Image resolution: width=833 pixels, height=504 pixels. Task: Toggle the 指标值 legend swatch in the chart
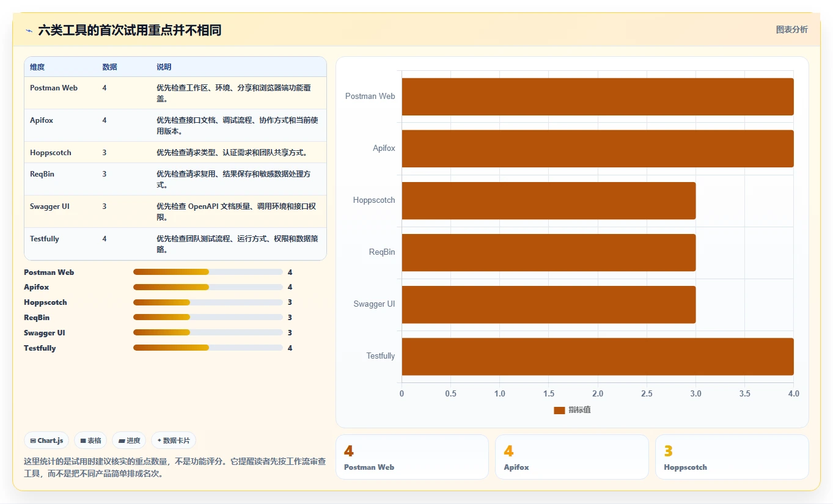pos(559,410)
